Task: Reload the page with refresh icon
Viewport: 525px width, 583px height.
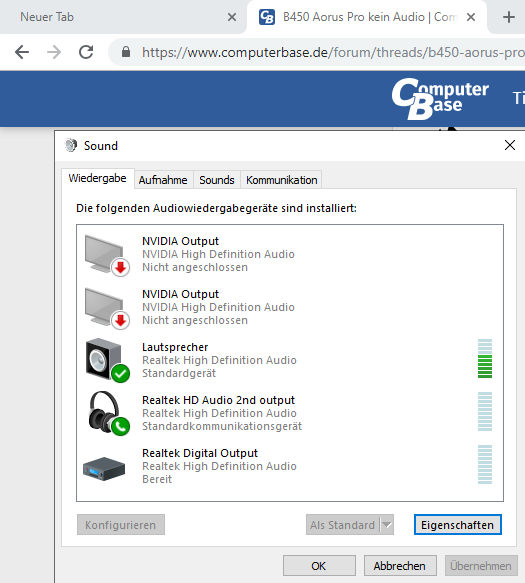Action: tap(86, 52)
